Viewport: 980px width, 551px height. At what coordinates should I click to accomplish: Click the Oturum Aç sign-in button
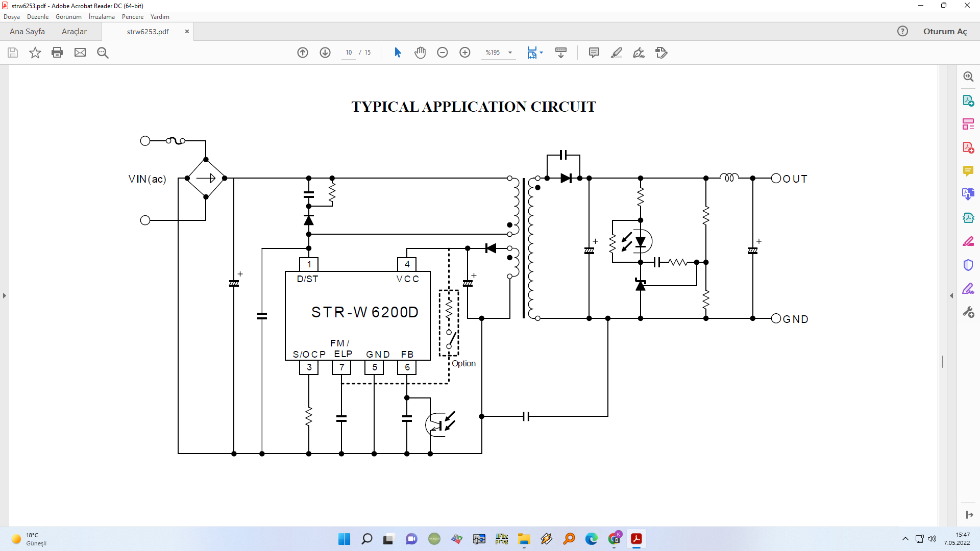[x=945, y=32]
